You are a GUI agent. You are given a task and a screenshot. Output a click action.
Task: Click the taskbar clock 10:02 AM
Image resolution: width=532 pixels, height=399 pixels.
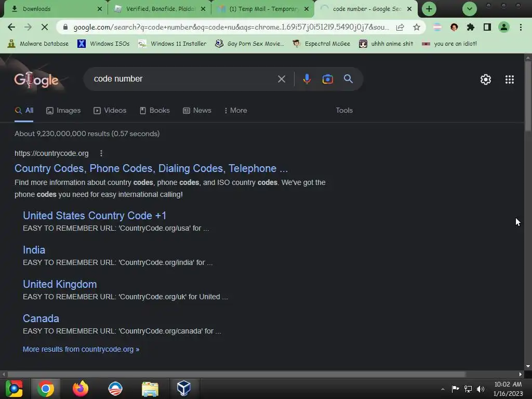pos(508,384)
